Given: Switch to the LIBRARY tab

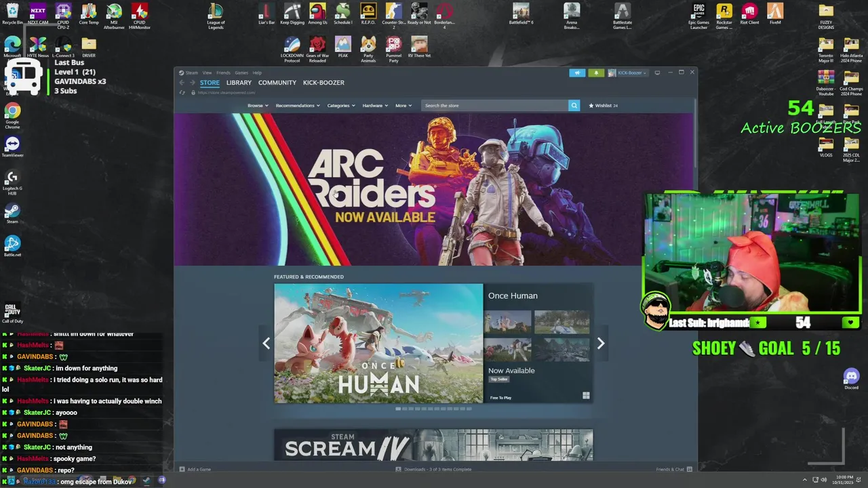Looking at the screenshot, I should coord(239,83).
